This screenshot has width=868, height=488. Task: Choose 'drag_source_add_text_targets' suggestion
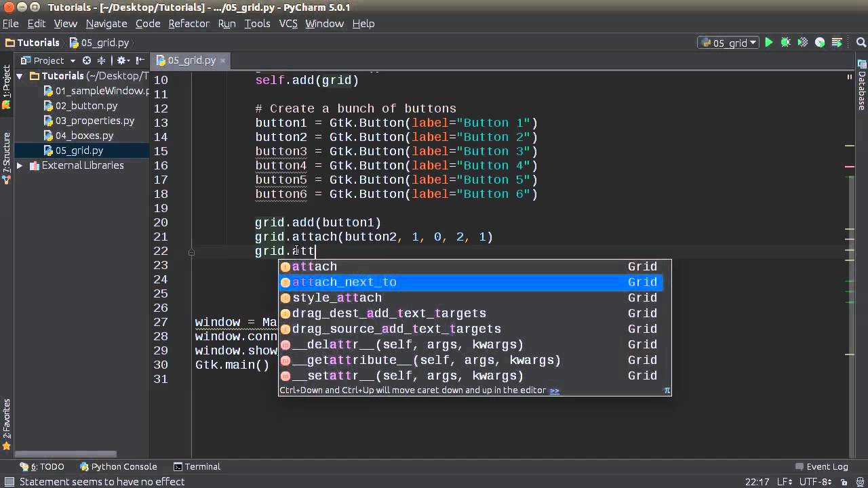click(471, 329)
